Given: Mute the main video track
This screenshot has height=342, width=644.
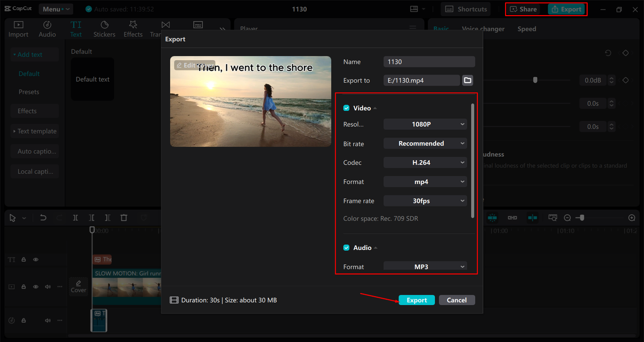Looking at the screenshot, I should pos(48,287).
